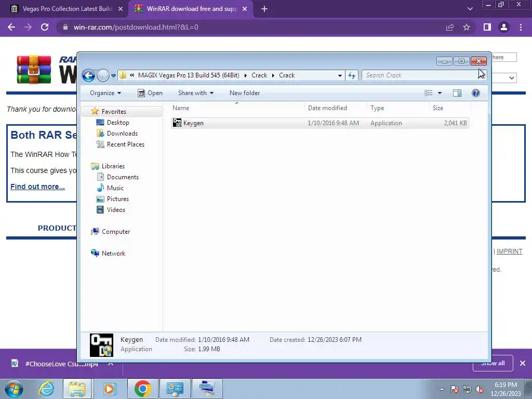Close the Chrome downloads bar
The height and width of the screenshot is (399, 532).
tap(523, 363)
